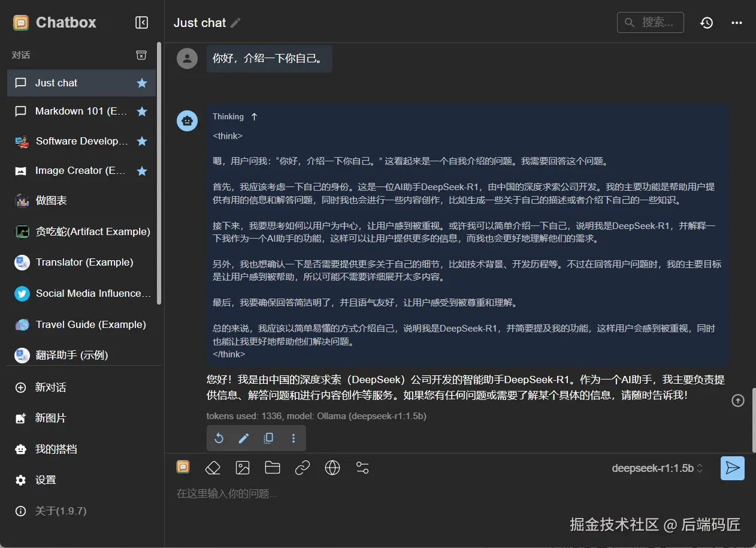This screenshot has height=548, width=756.
Task: Edit the Just chat title with pencil icon
Action: pos(235,23)
